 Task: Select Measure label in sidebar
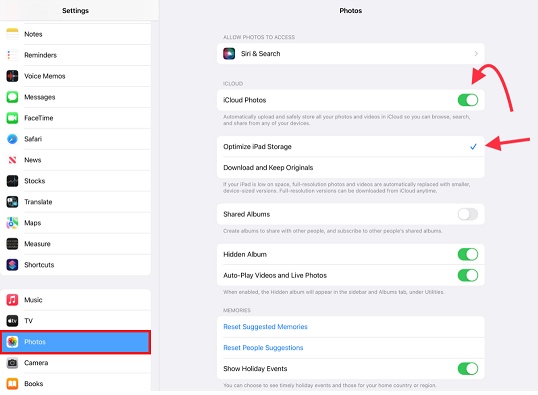pos(37,244)
